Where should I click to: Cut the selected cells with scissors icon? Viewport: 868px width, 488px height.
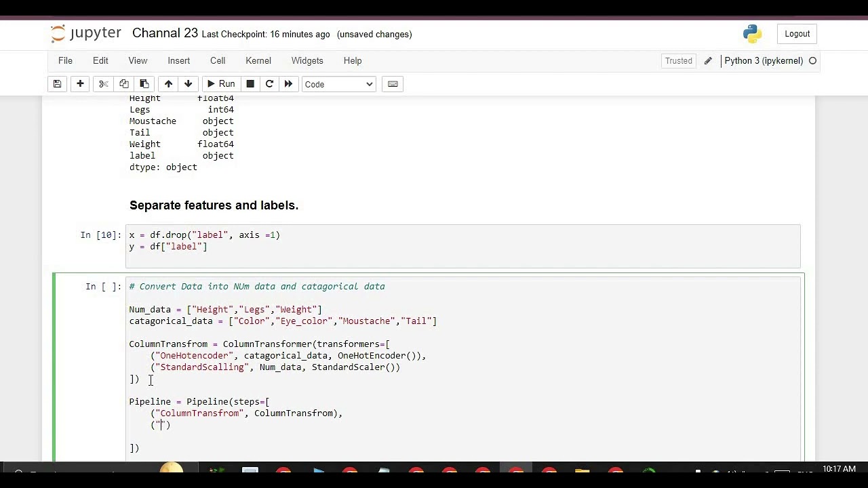point(103,84)
